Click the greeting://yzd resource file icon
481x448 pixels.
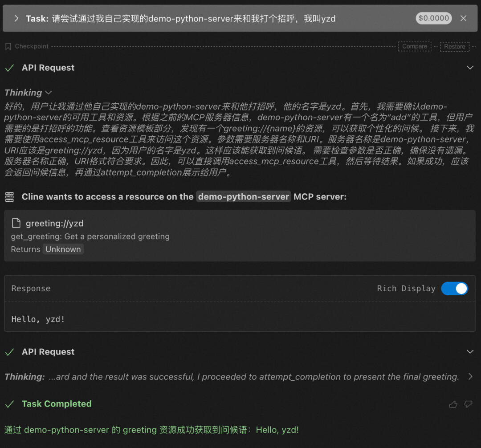pyautogui.click(x=16, y=223)
